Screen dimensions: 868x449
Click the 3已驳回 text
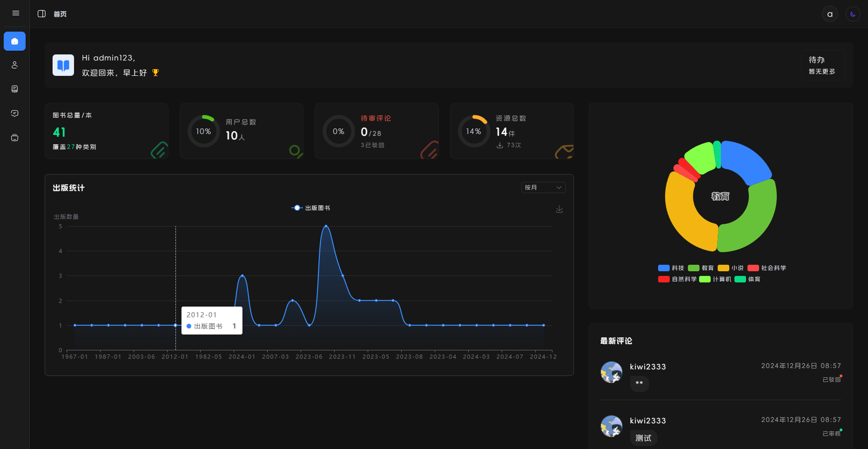coord(373,145)
